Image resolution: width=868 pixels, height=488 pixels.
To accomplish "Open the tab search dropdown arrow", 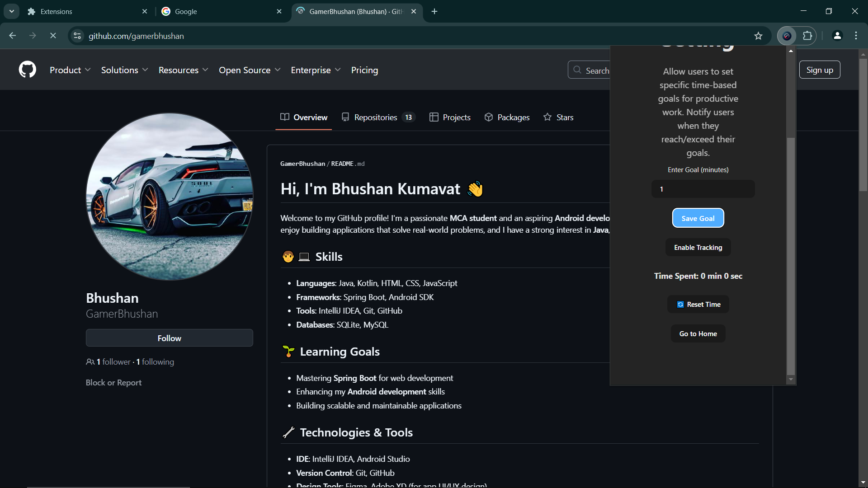I will tap(12, 11).
